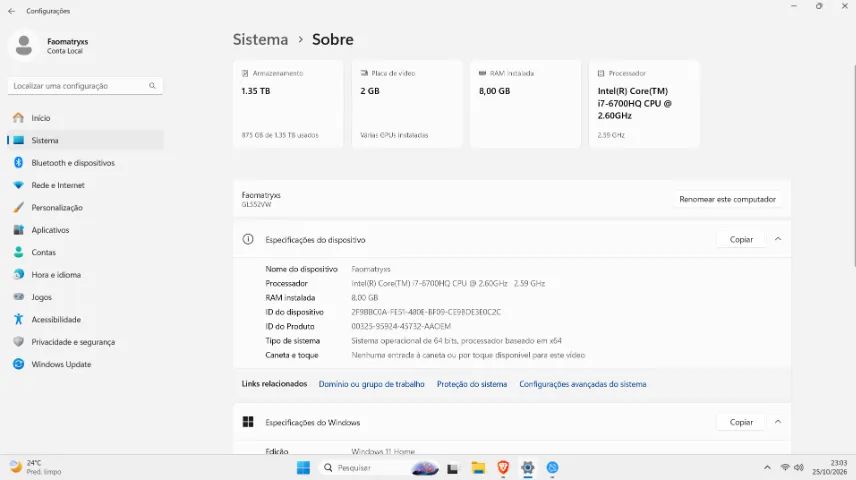This screenshot has width=856, height=480.
Task: Open File Explorer from taskbar
Action: 478,467
